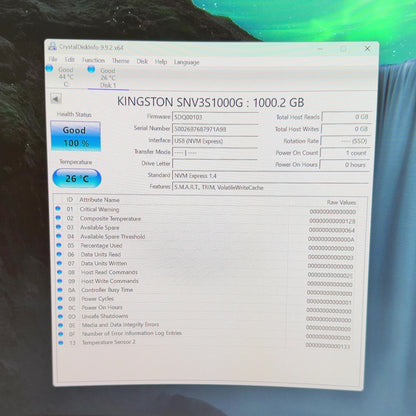
Task: Switch to the Disk 1 tab
Action: (108, 77)
